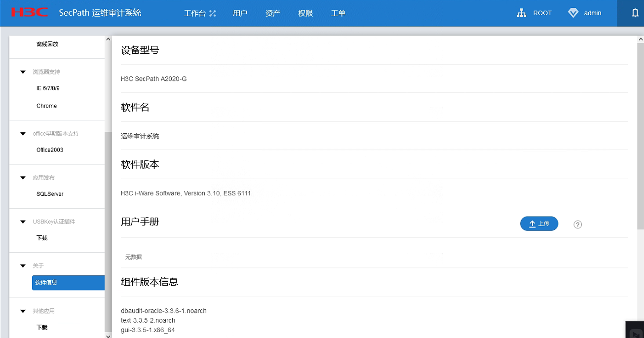
Task: Collapse the office早期版本支持 section
Action: 23,134
